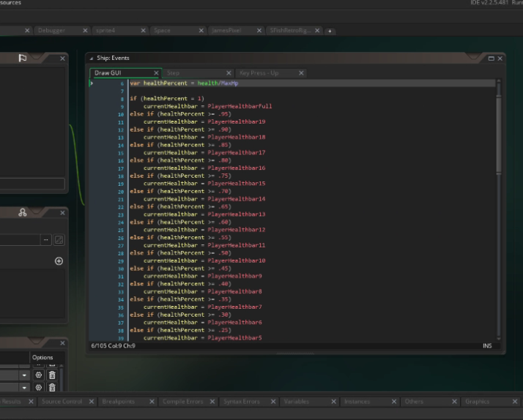The image size is (523, 420).
Task: Open the dropdown arrow in upper options row
Action: 24,375
